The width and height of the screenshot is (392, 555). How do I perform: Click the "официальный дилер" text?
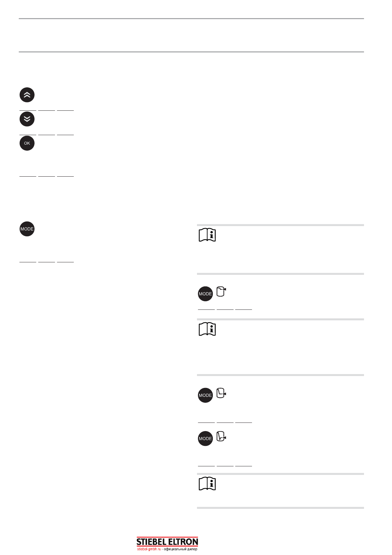tap(181, 549)
